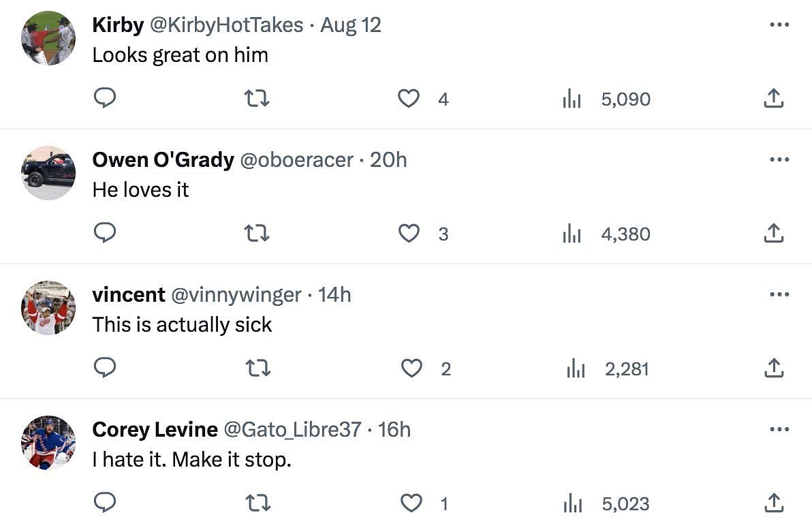Open the Aug 12 timestamp link
812x530 pixels.
(351, 25)
